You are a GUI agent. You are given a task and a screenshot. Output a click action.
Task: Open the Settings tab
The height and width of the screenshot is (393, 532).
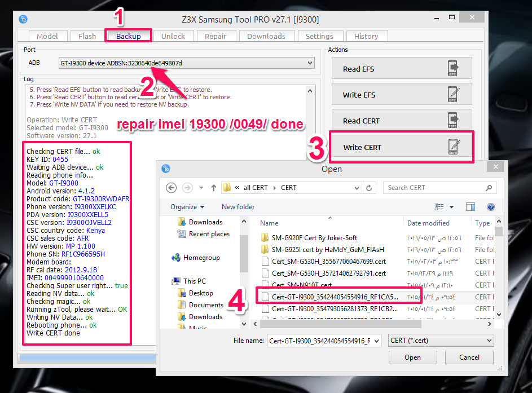[319, 36]
